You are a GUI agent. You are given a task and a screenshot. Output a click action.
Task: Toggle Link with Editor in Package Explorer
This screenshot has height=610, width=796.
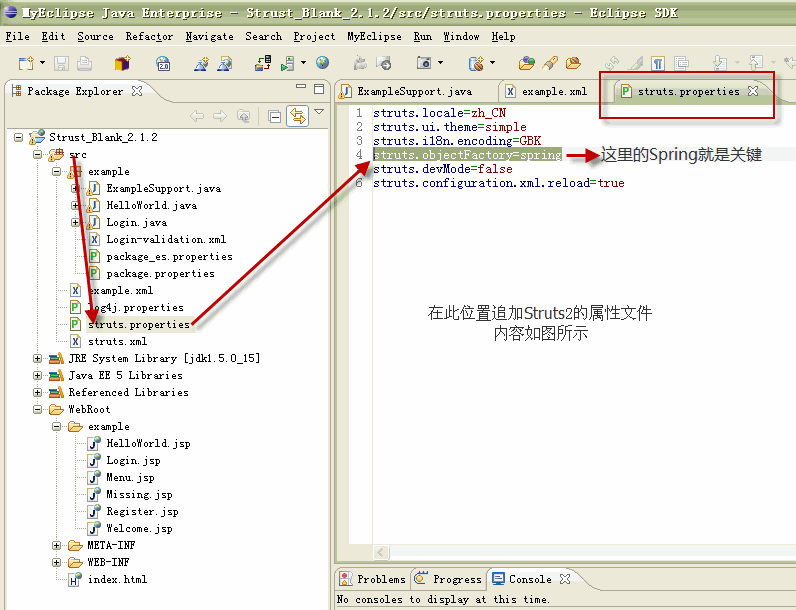(x=297, y=116)
